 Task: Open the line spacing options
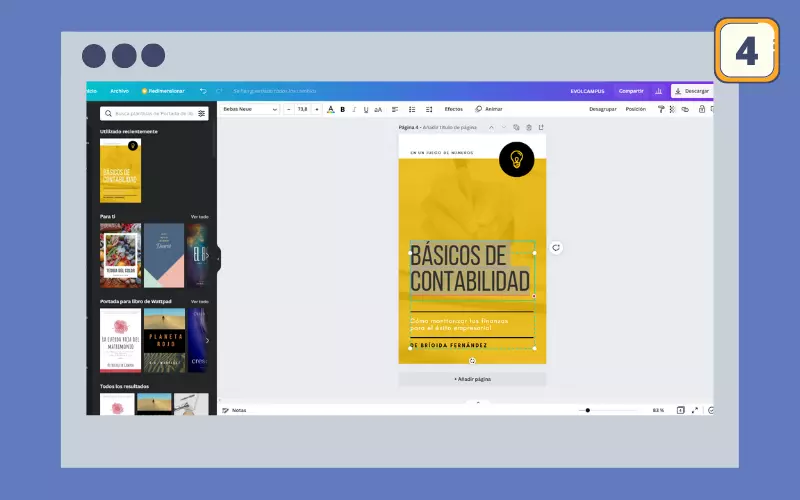point(429,109)
